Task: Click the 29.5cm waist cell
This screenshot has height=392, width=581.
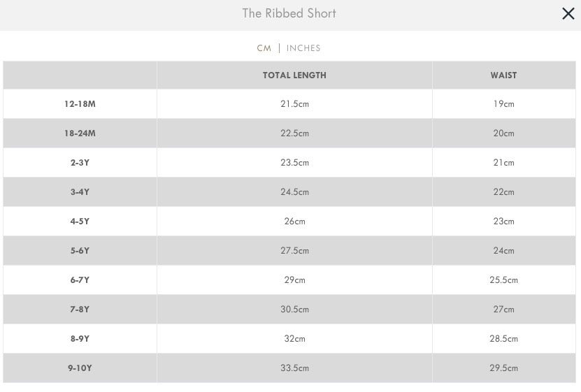Action: [503, 368]
